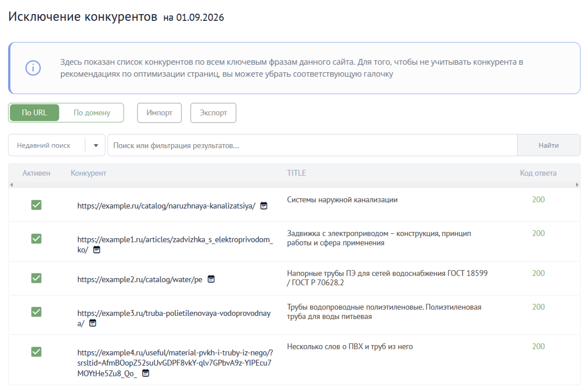Uncheck Активен for the example1.ru zadvizhka row
Viewport: 588px width, 386px height.
[36, 239]
